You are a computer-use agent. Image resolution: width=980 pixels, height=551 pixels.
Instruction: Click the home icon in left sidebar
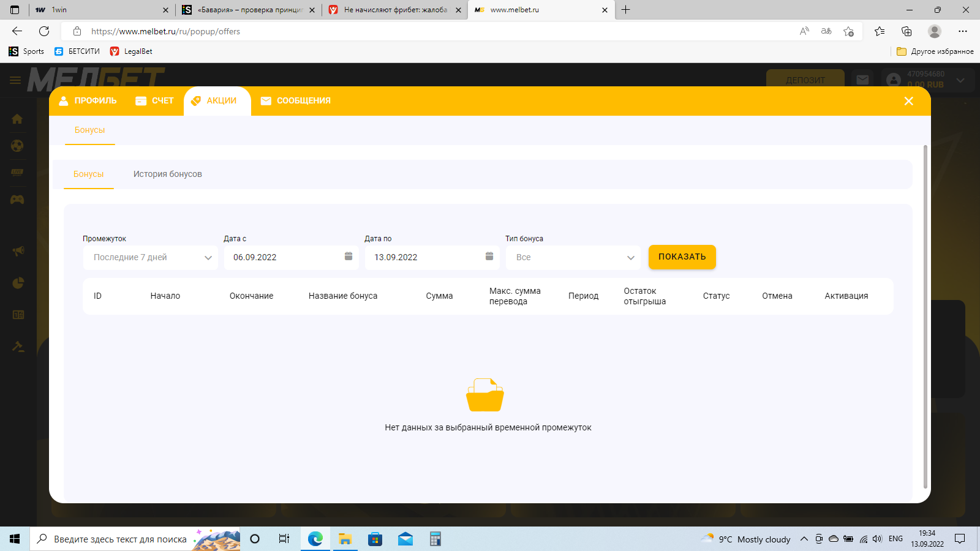17,119
